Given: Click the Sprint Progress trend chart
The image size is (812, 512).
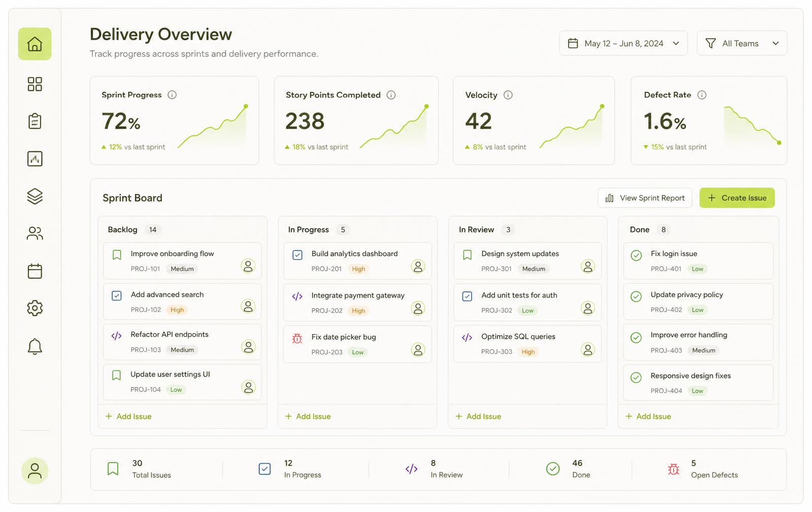Looking at the screenshot, I should coord(213,127).
